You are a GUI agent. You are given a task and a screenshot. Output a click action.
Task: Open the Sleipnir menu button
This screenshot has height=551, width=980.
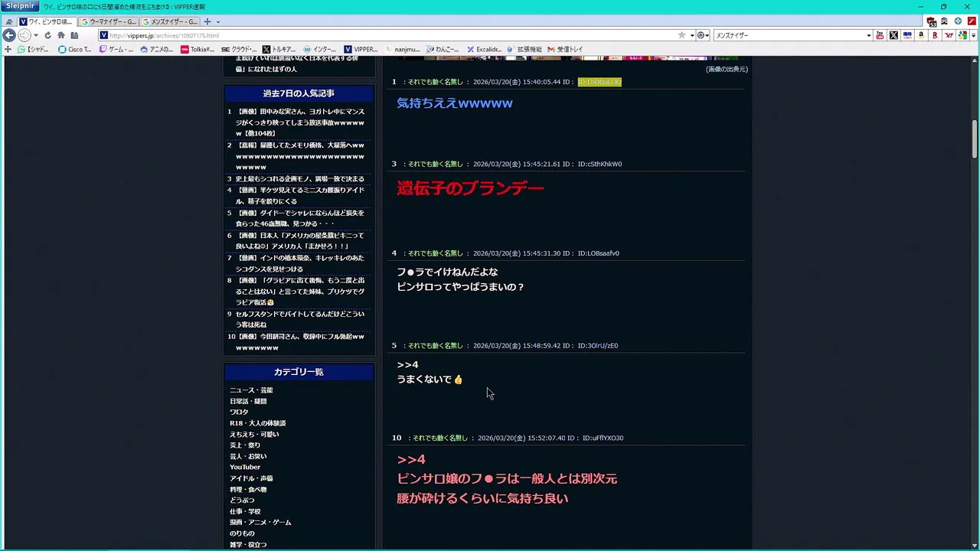(x=21, y=6)
